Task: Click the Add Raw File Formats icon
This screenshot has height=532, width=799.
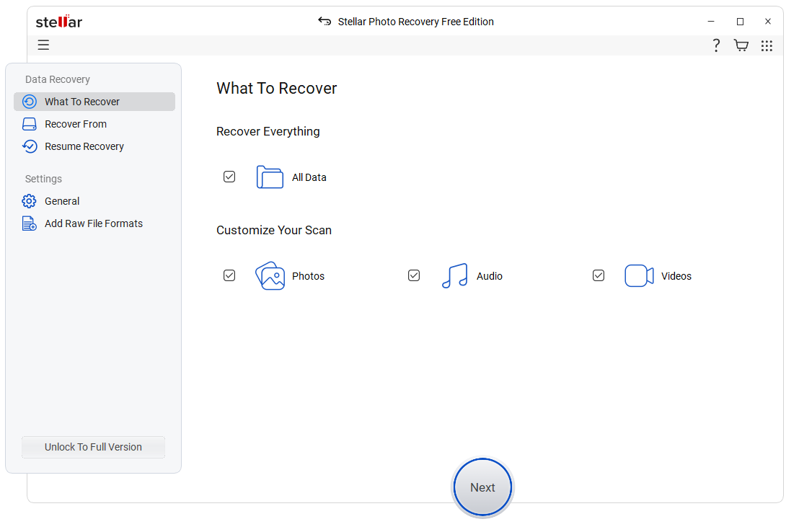Action: pyautogui.click(x=29, y=223)
